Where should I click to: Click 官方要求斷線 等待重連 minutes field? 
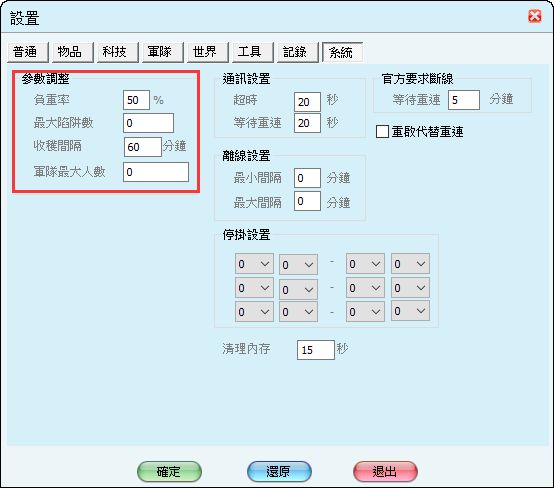click(464, 100)
